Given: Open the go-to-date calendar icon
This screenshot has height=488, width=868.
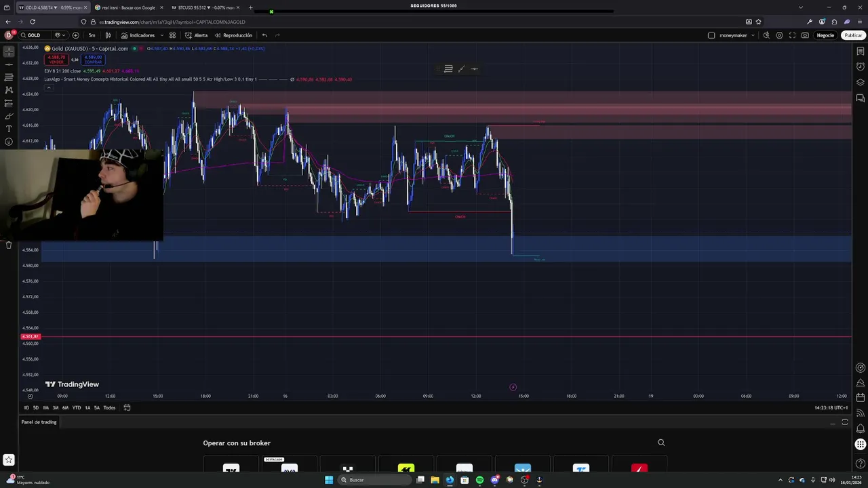Looking at the screenshot, I should pos(127,407).
